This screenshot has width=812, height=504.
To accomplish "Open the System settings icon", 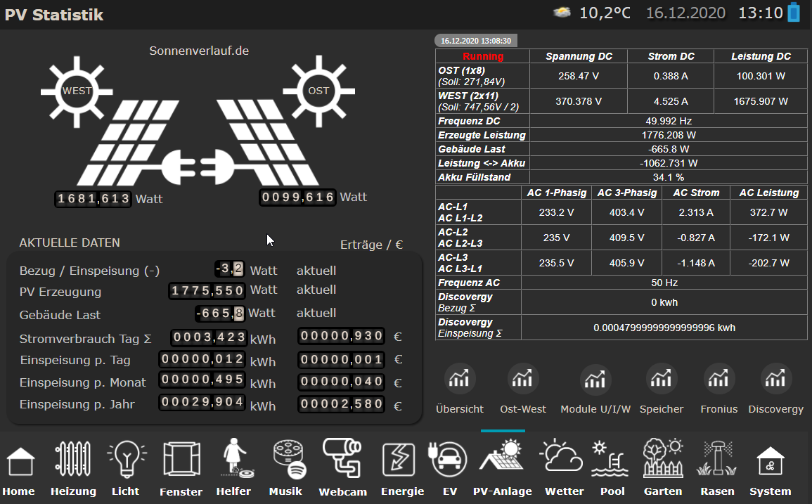I will click(770, 461).
